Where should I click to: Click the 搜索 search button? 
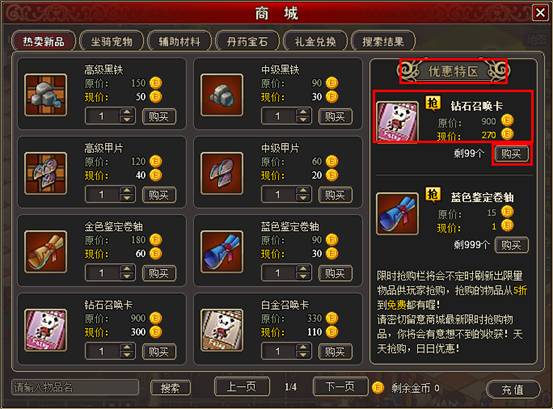170,388
